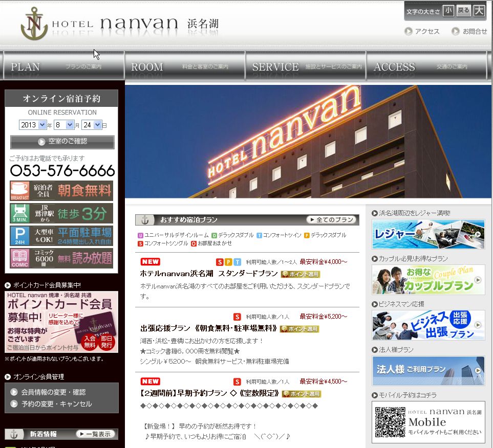Click 最安料金¥5,200～ price text

click(324, 317)
